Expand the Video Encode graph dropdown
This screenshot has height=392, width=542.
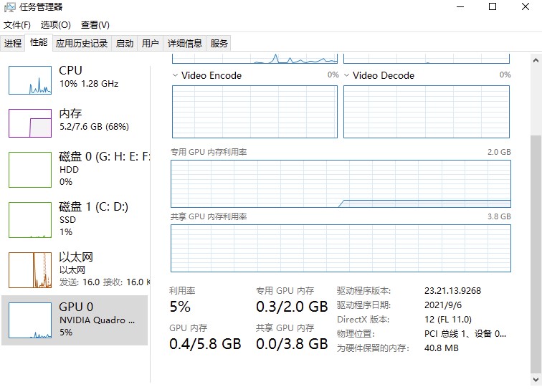coord(176,75)
